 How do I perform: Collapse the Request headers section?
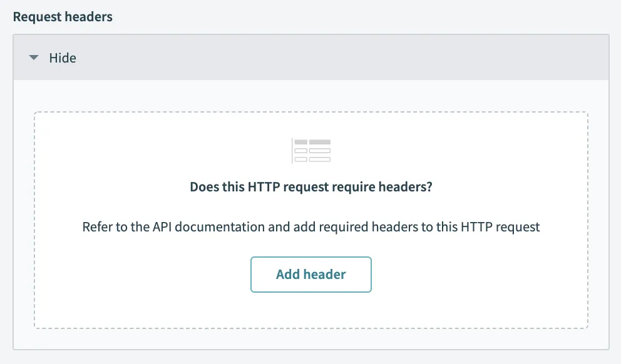(53, 58)
